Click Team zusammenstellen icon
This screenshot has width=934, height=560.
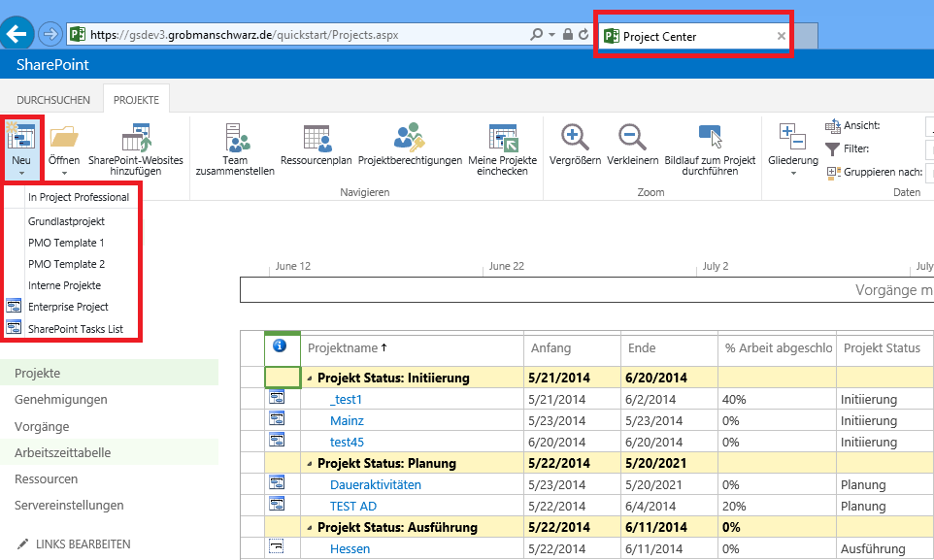(x=236, y=137)
